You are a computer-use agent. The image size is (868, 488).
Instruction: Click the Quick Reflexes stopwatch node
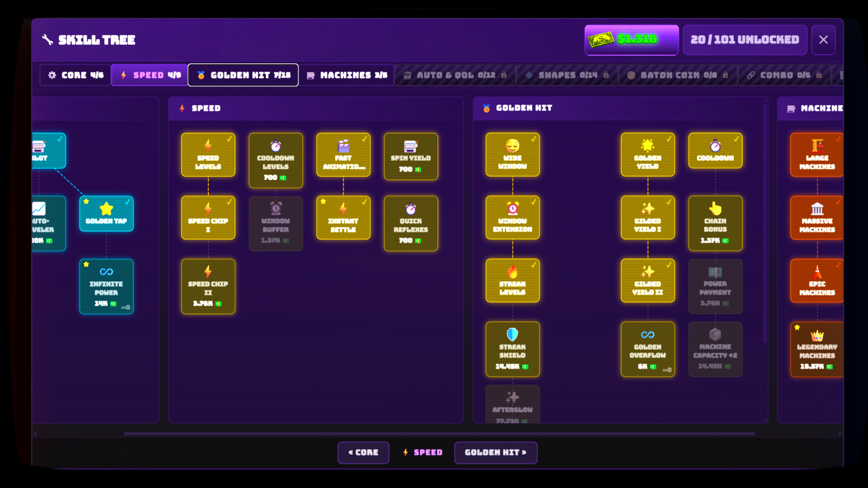click(410, 223)
